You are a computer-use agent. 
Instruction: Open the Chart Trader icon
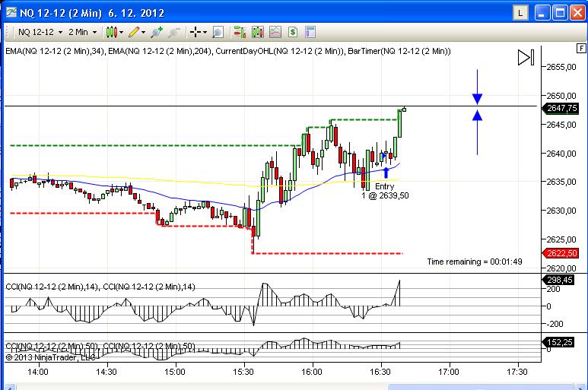pyautogui.click(x=240, y=32)
